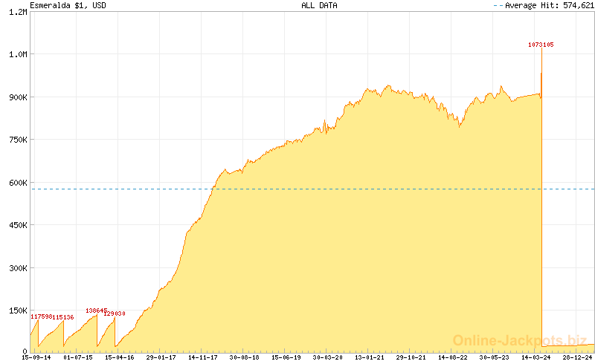Select the 600K y-axis label
Image resolution: width=595 pixels, height=364 pixels.
[15, 183]
